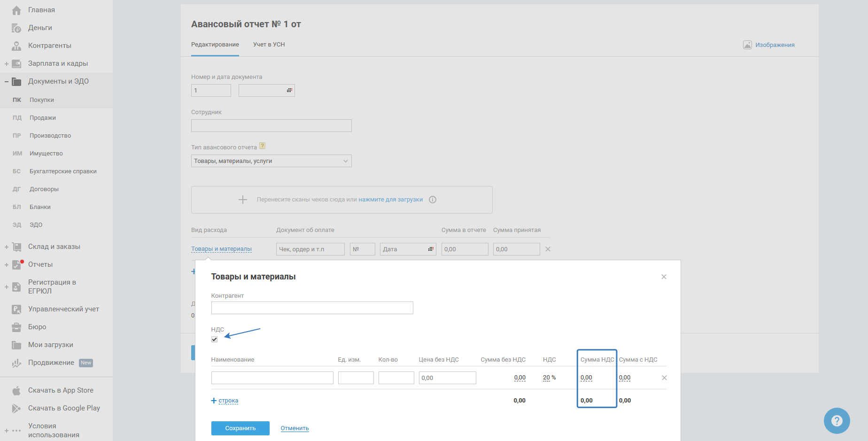Click the Продвижение chart icon
The image size is (868, 441).
(x=16, y=363)
